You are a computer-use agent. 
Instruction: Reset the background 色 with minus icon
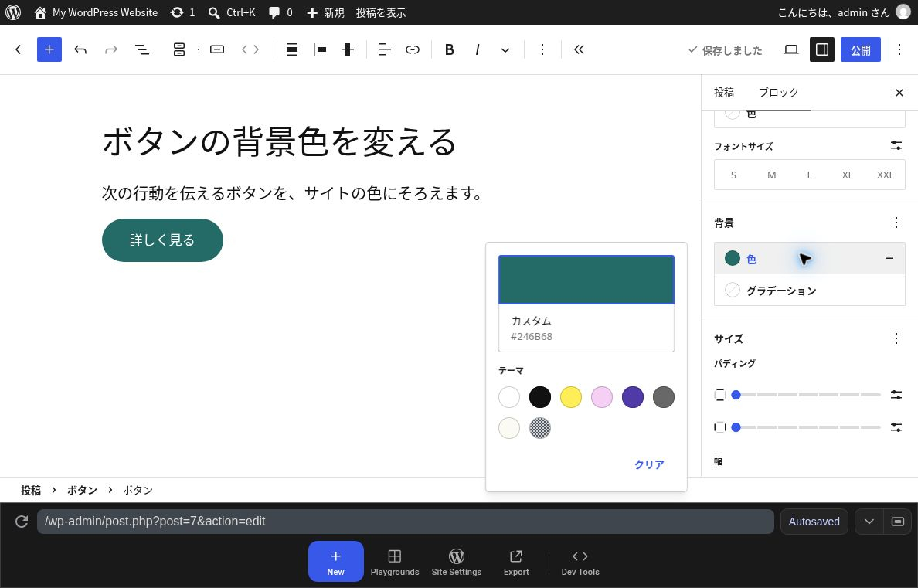pos(889,258)
